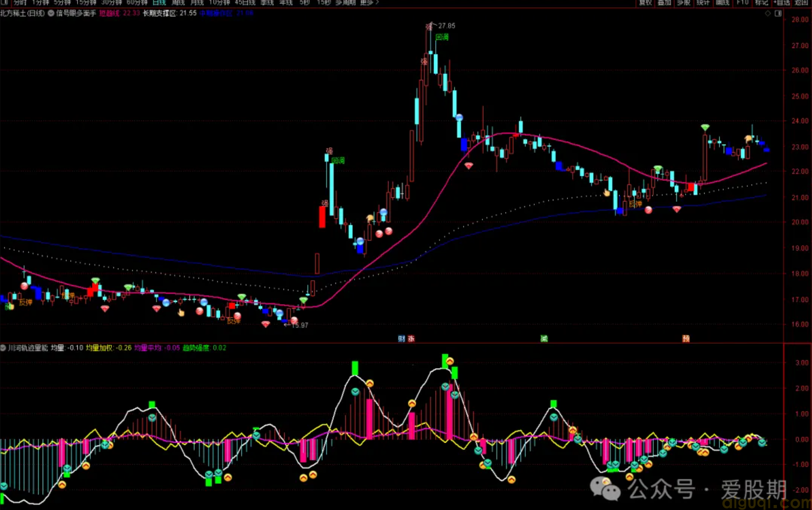Click the green 减 event marker on the time axis
The image size is (812, 510).
coord(544,338)
